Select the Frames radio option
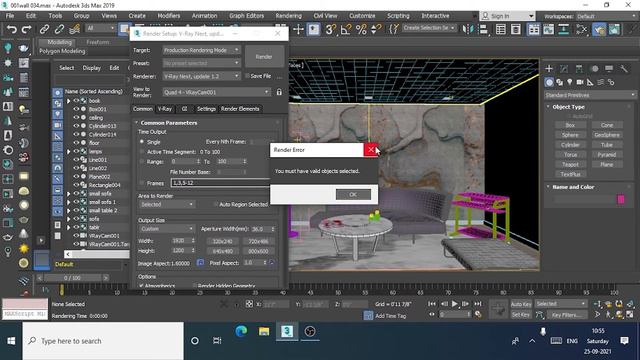640x360 pixels. pos(142,183)
